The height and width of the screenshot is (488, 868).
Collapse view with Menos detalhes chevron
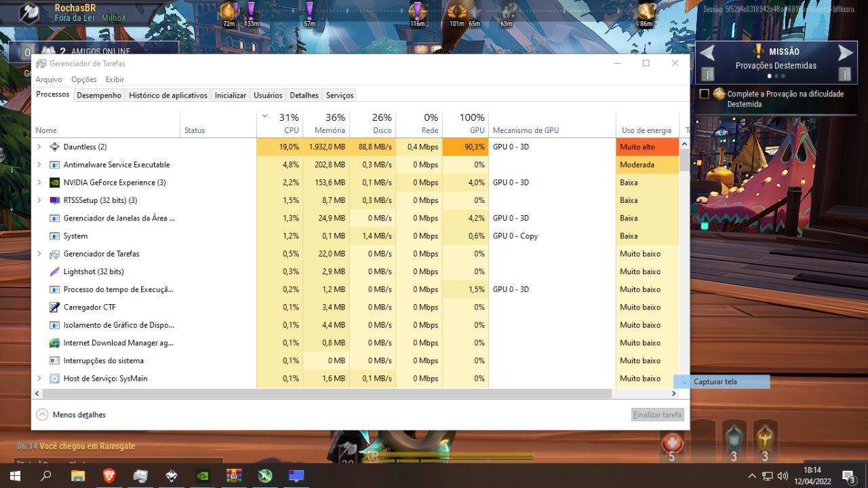42,415
